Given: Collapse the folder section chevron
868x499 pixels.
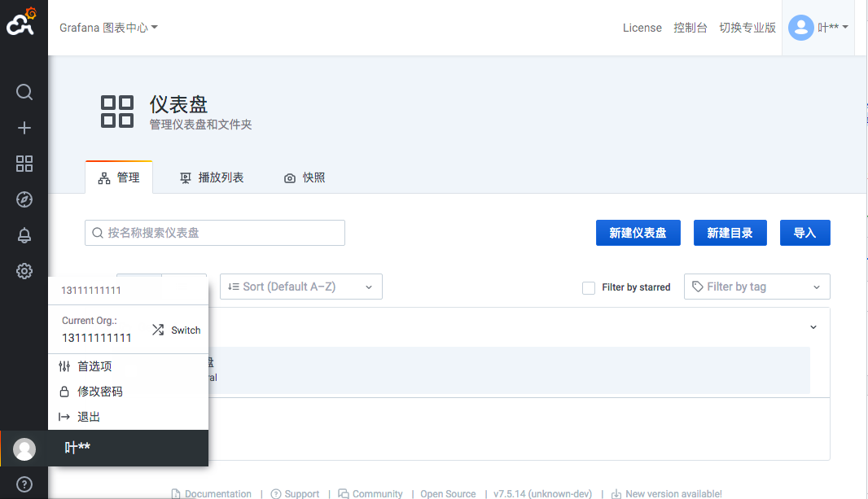Looking at the screenshot, I should pyautogui.click(x=813, y=327).
